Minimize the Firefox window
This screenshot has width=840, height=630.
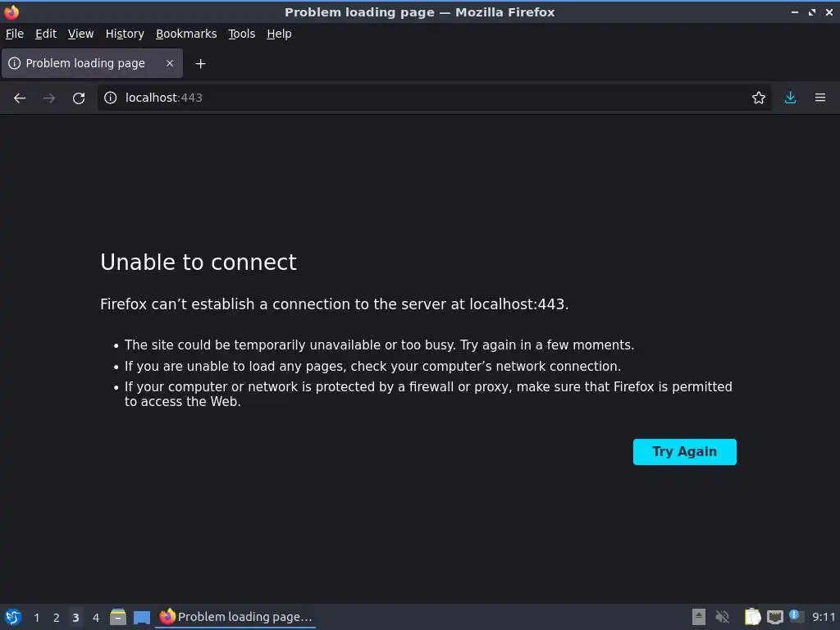[795, 11]
